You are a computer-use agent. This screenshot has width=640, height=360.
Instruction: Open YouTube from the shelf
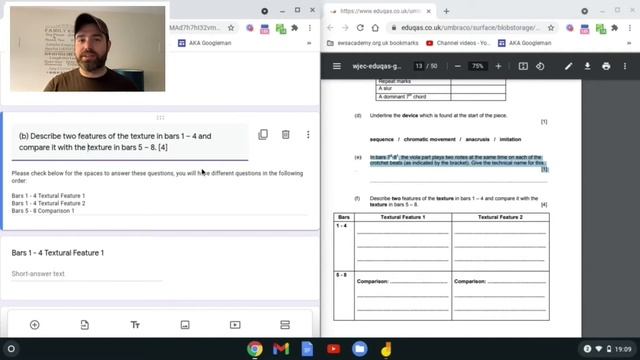pyautogui.click(x=333, y=349)
